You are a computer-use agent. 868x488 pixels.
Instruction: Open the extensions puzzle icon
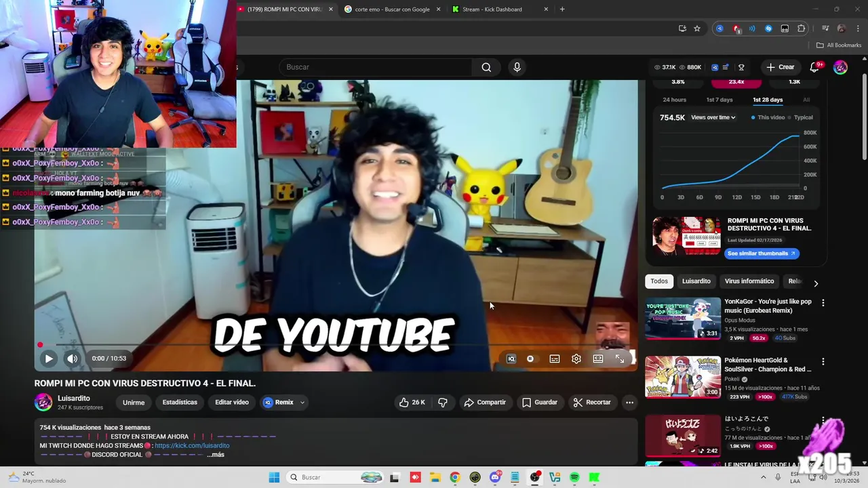click(x=801, y=28)
